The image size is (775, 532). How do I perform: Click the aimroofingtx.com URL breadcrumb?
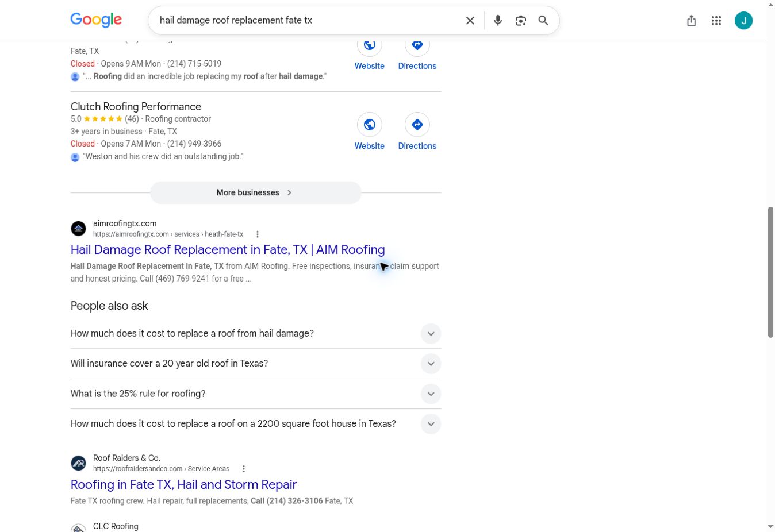[168, 234]
